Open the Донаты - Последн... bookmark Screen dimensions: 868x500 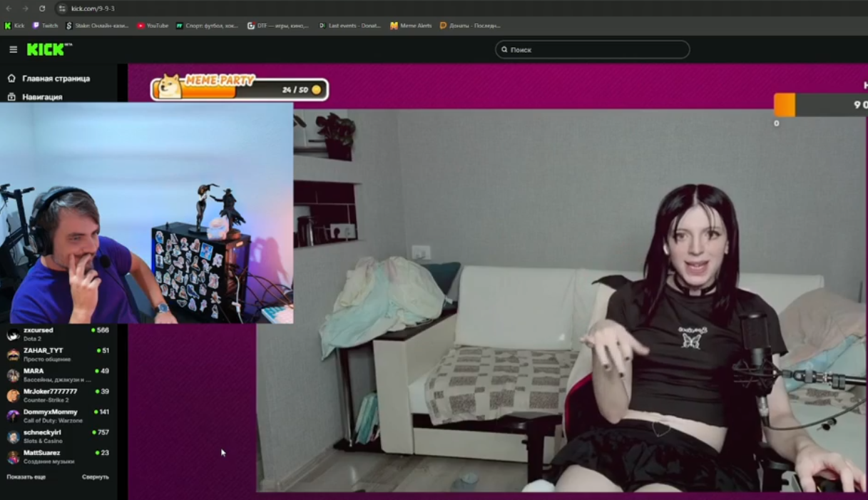[470, 26]
